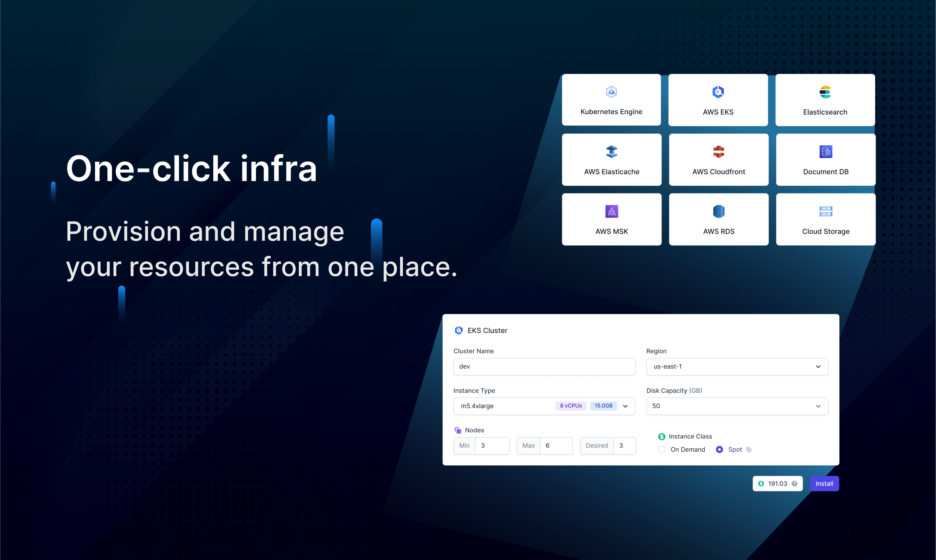The image size is (936, 560).
Task: Open the cost help question-mark icon
Action: pyautogui.click(x=794, y=483)
